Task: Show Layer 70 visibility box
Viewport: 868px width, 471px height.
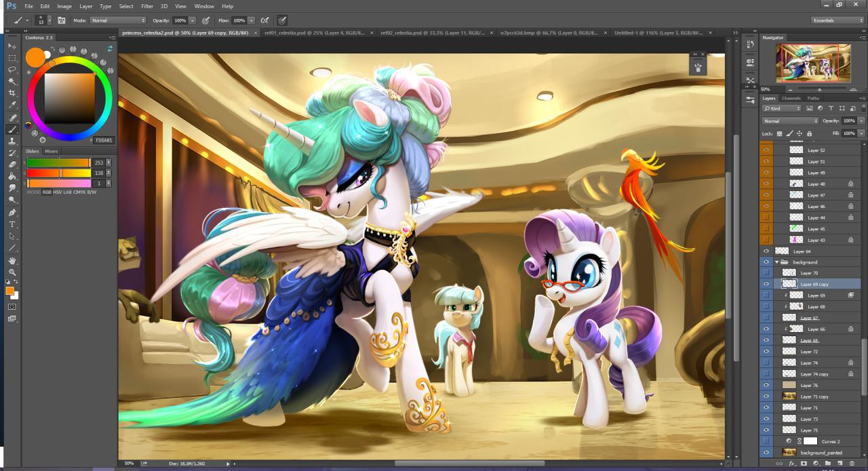Action: [x=766, y=273]
